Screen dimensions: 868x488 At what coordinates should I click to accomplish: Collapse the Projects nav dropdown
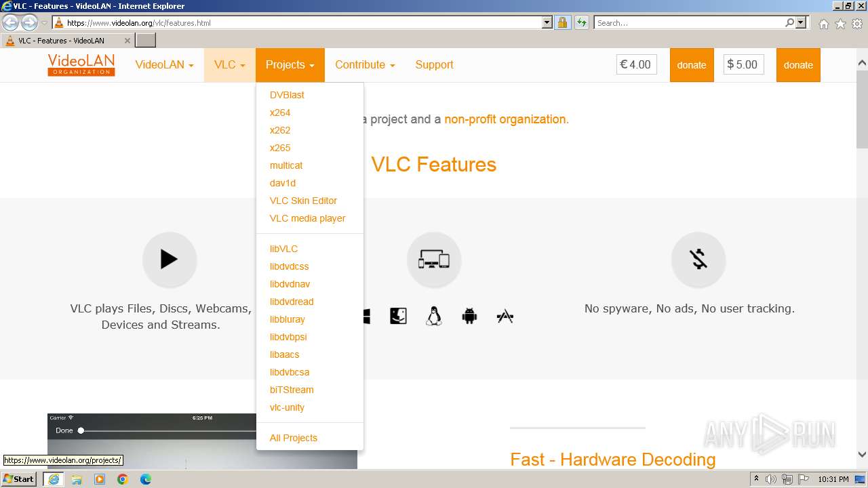click(290, 65)
